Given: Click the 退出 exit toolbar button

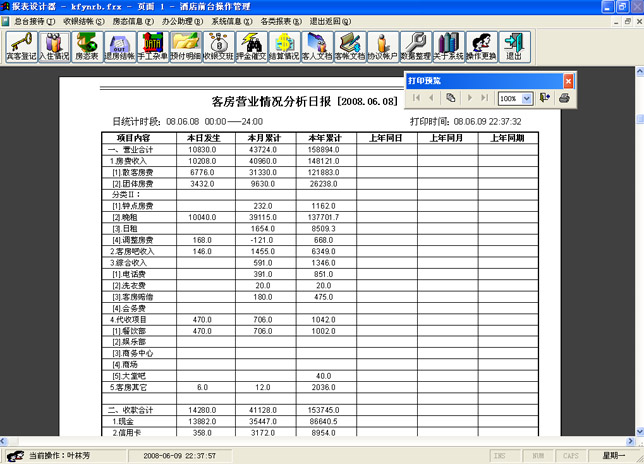Looking at the screenshot, I should [512, 46].
